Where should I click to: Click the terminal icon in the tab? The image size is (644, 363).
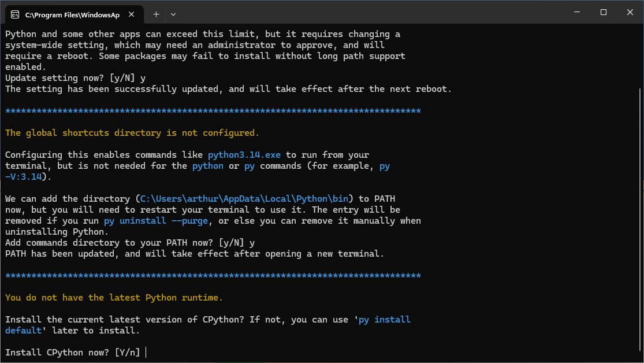(15, 15)
